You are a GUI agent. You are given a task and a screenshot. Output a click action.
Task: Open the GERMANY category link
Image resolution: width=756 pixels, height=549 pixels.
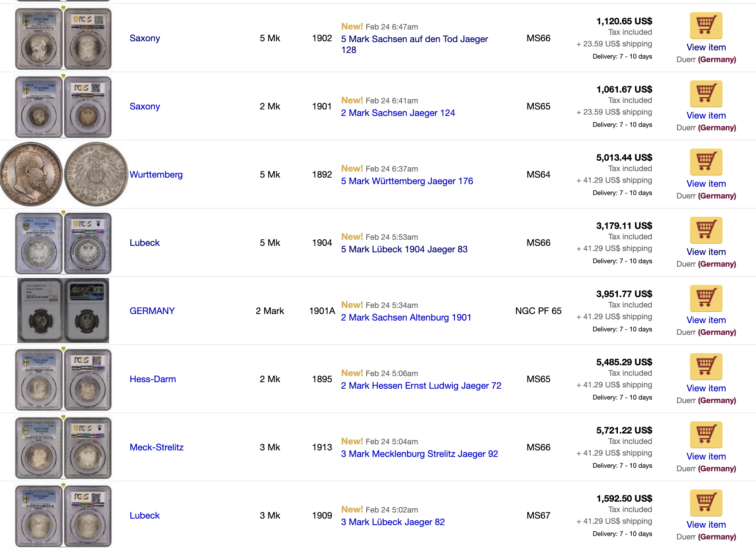tap(152, 311)
